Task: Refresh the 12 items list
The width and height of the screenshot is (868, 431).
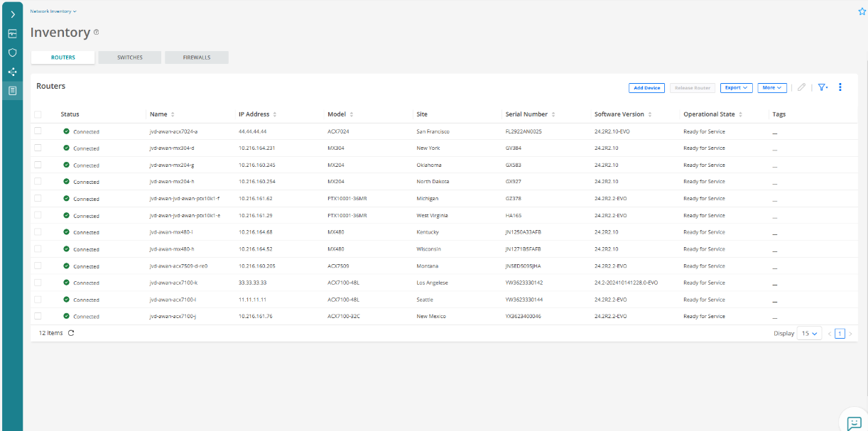Action: click(71, 333)
